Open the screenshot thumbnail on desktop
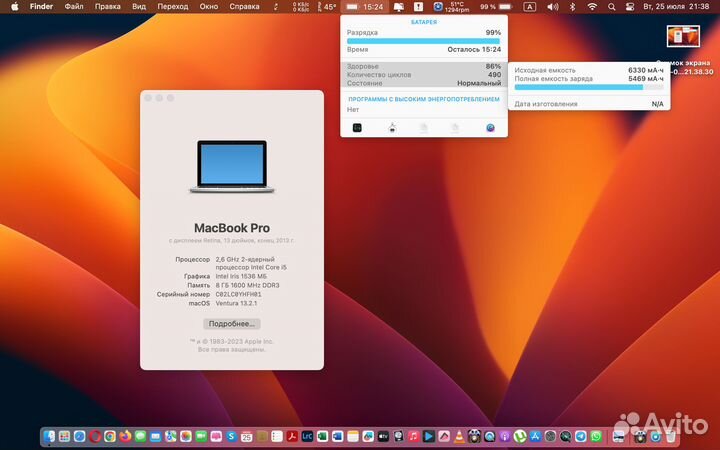The image size is (720, 450). [x=683, y=36]
